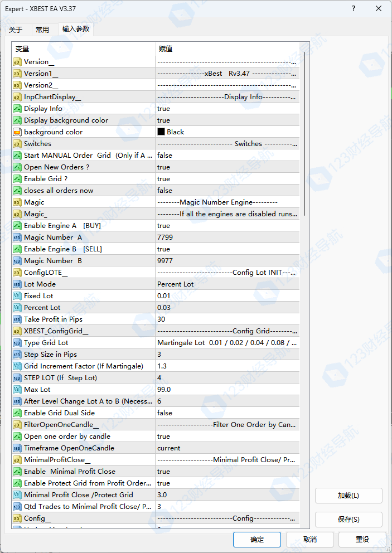The width and height of the screenshot is (392, 553).
Task: Click the boolean icon beside Enable Grid Dual Side
Action: pyautogui.click(x=17, y=413)
